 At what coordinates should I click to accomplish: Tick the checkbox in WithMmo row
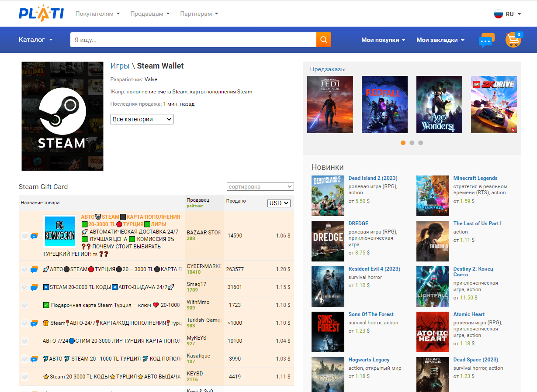25,306
